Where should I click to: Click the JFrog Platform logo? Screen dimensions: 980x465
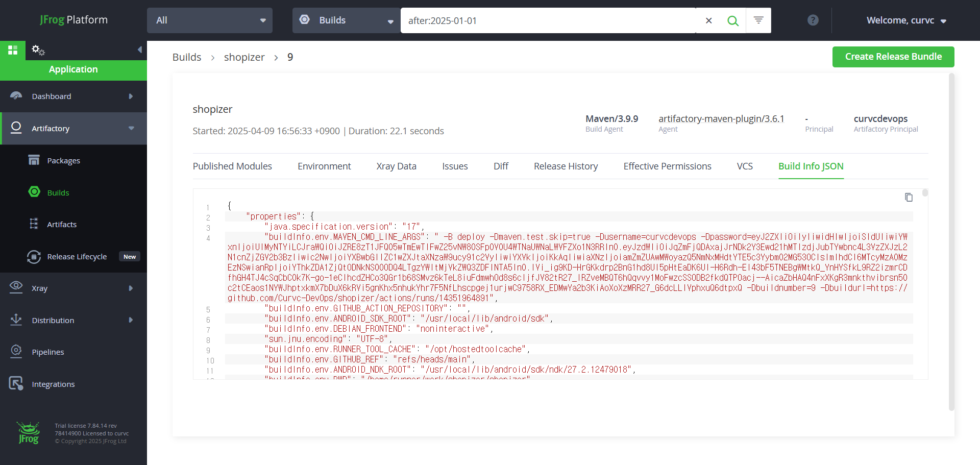(x=73, y=20)
